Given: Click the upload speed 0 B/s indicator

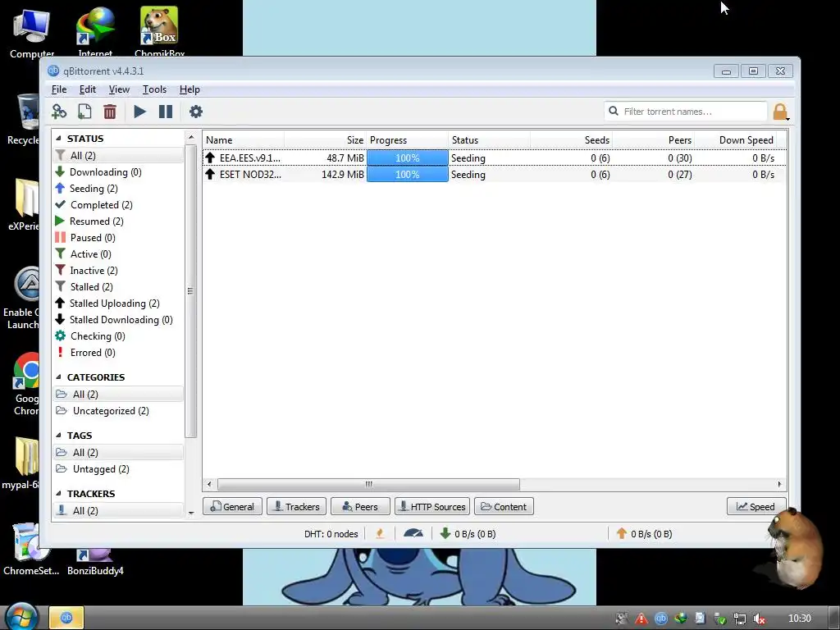Looking at the screenshot, I should point(644,533).
